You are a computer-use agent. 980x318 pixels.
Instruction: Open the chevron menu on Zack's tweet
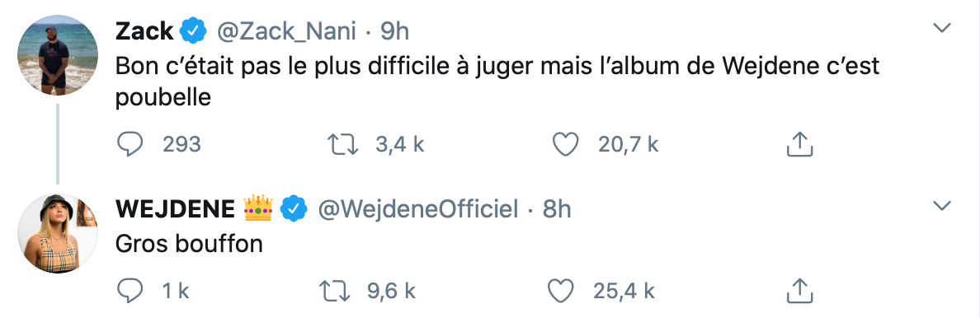click(x=941, y=27)
